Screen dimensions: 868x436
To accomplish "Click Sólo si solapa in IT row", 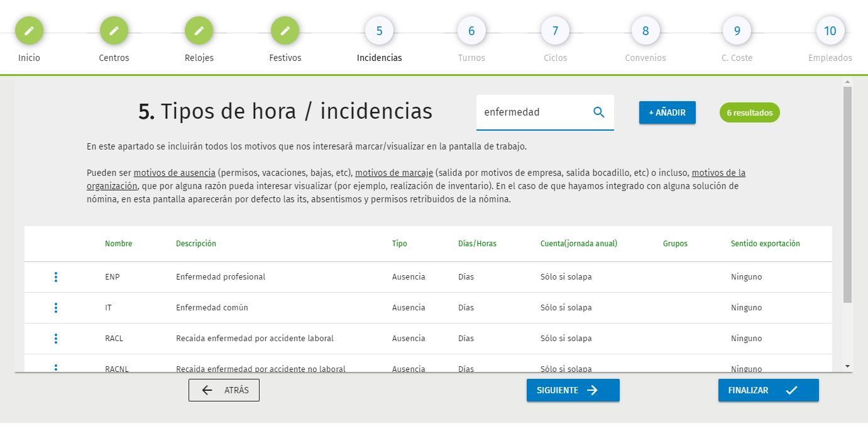I will click(566, 308).
